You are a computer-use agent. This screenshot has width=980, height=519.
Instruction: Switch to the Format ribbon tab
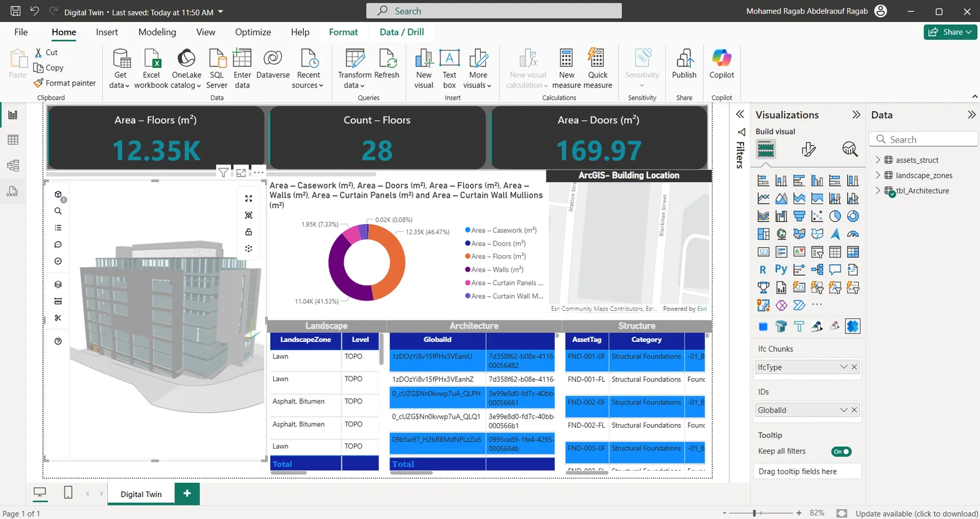pyautogui.click(x=343, y=32)
